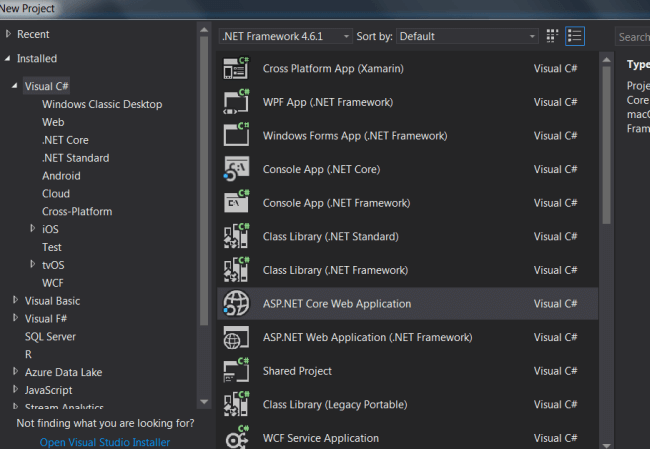
Task: Expand the Recent node arrow
Action: click(x=8, y=34)
